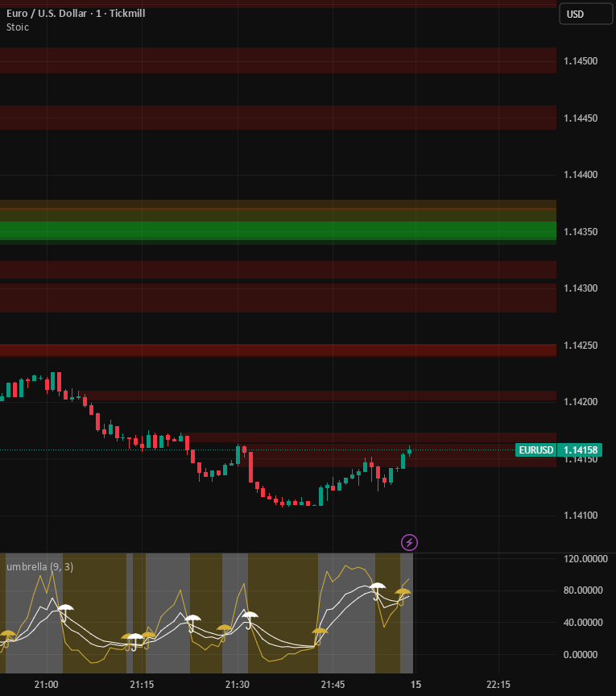Click the 1.14400 price axis label
The image size is (616, 696).
(x=581, y=175)
